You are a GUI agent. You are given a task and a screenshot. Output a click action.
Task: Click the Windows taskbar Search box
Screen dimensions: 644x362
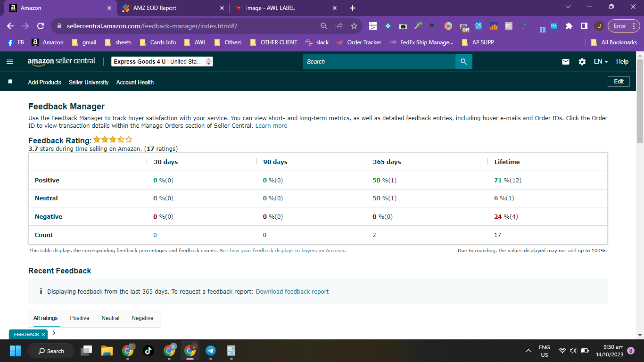51,351
